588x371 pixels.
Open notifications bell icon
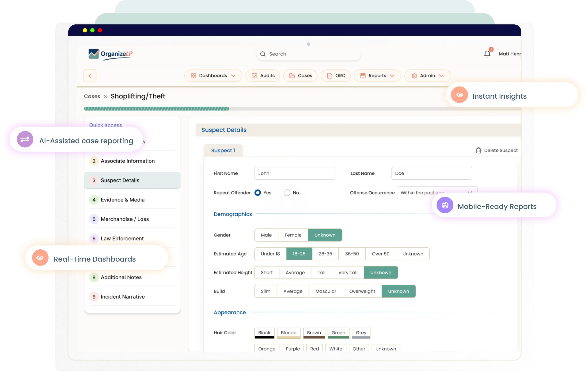487,54
